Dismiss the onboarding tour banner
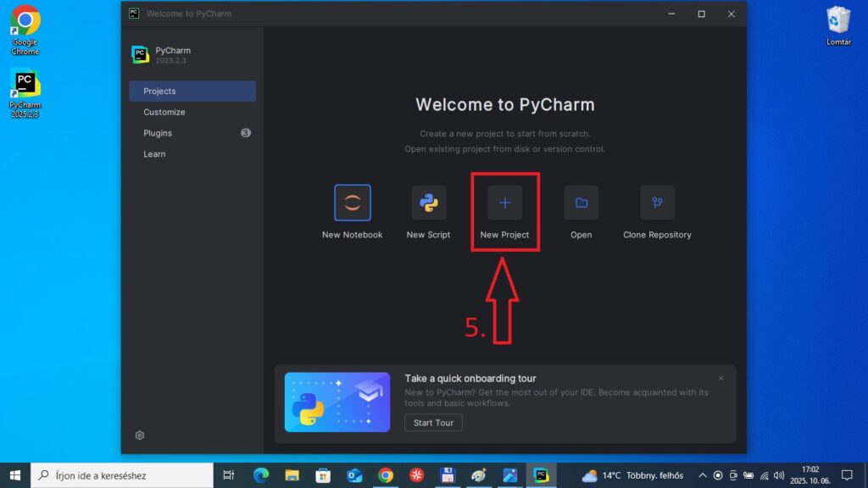This screenshot has height=488, width=868. pyautogui.click(x=721, y=378)
